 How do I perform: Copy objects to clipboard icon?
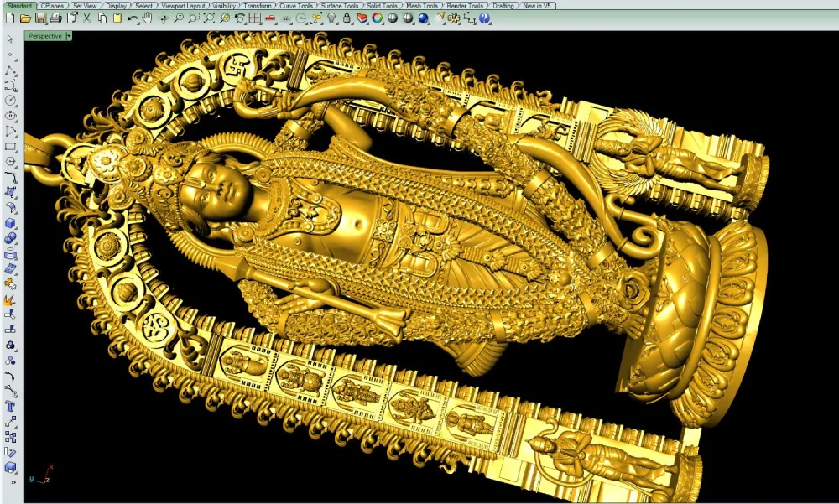click(x=102, y=18)
